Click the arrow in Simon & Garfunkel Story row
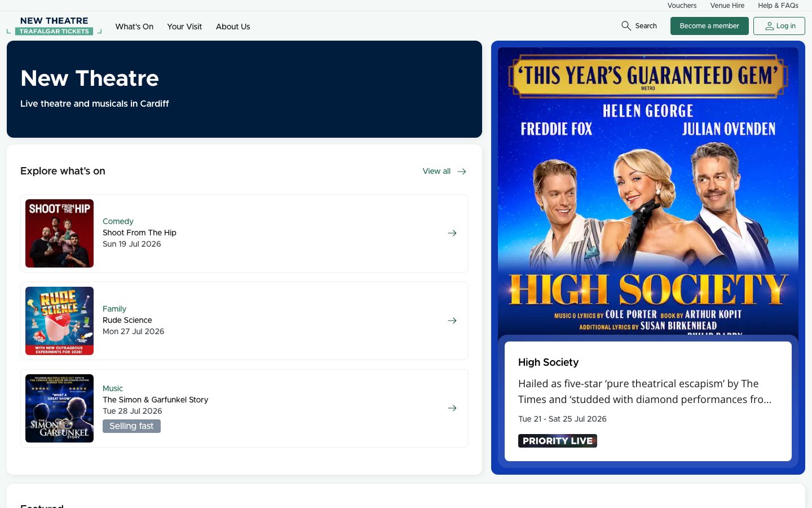Image resolution: width=812 pixels, height=508 pixels. pyautogui.click(x=452, y=408)
